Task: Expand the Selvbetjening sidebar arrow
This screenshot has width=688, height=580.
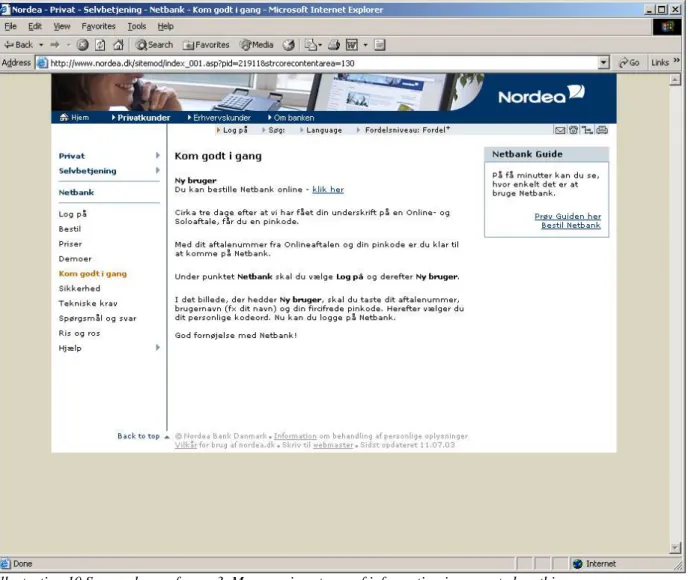Action: tap(158, 170)
